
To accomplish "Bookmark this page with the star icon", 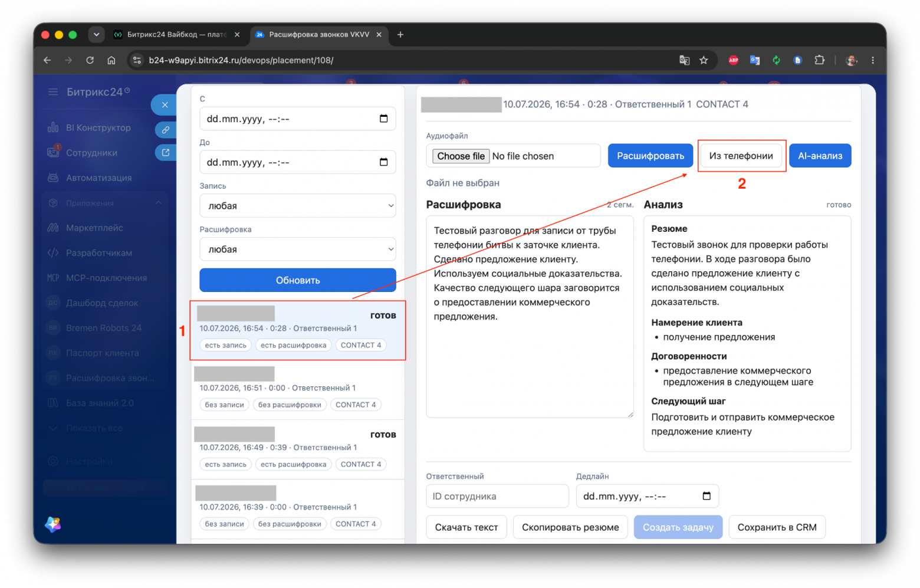I will [704, 60].
